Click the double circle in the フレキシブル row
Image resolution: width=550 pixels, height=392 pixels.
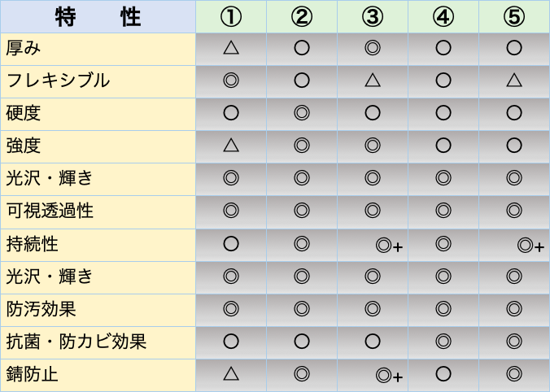click(230, 81)
